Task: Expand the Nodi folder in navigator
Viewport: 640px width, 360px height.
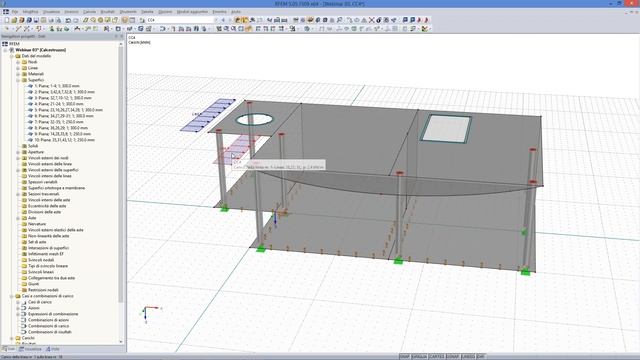Action: (18, 62)
